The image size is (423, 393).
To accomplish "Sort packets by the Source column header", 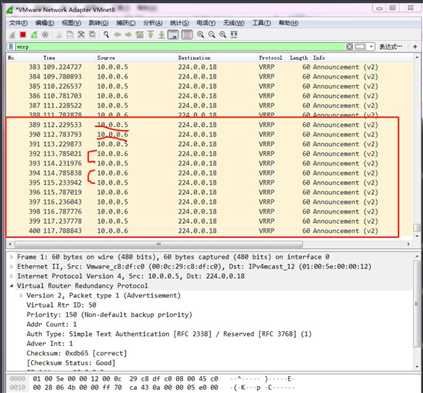I will tap(106, 58).
